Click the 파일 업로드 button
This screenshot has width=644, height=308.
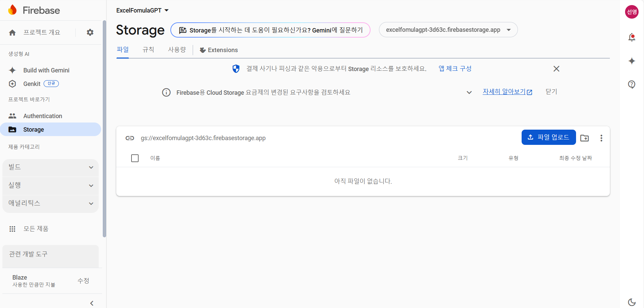549,137
